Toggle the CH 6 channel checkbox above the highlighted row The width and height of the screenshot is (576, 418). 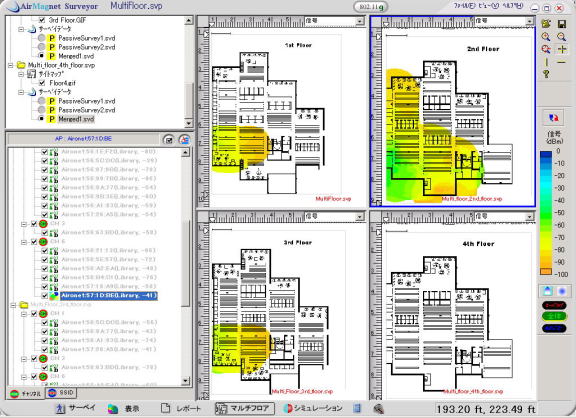[35, 242]
